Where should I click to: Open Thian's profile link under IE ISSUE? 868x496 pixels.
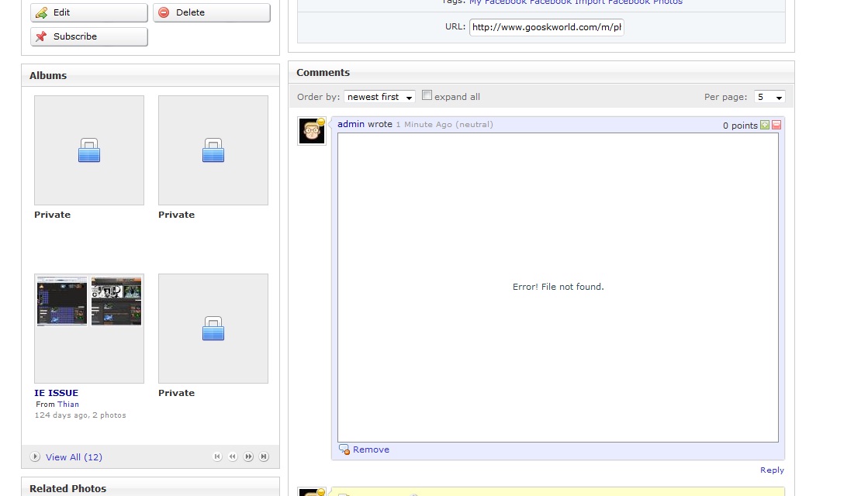68,404
